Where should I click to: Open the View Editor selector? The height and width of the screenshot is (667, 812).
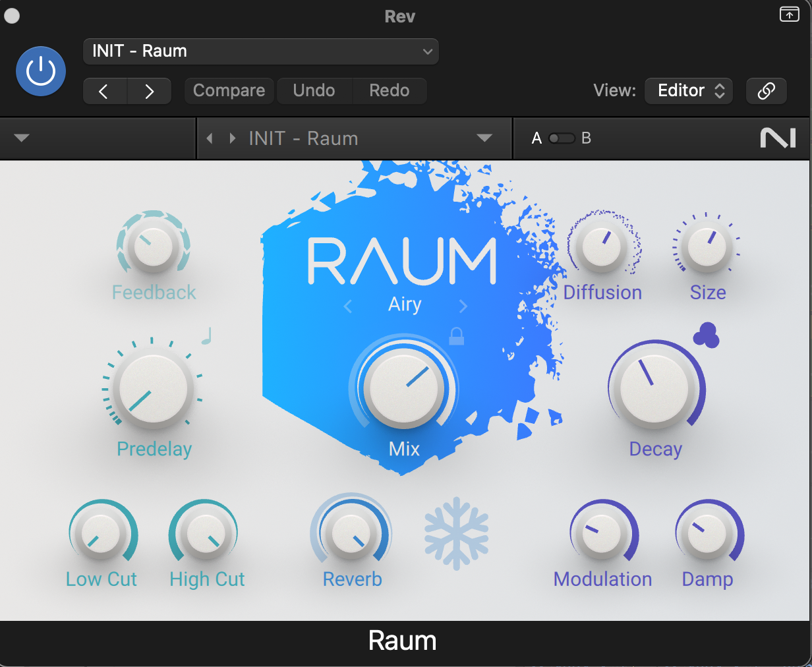pyautogui.click(x=690, y=90)
